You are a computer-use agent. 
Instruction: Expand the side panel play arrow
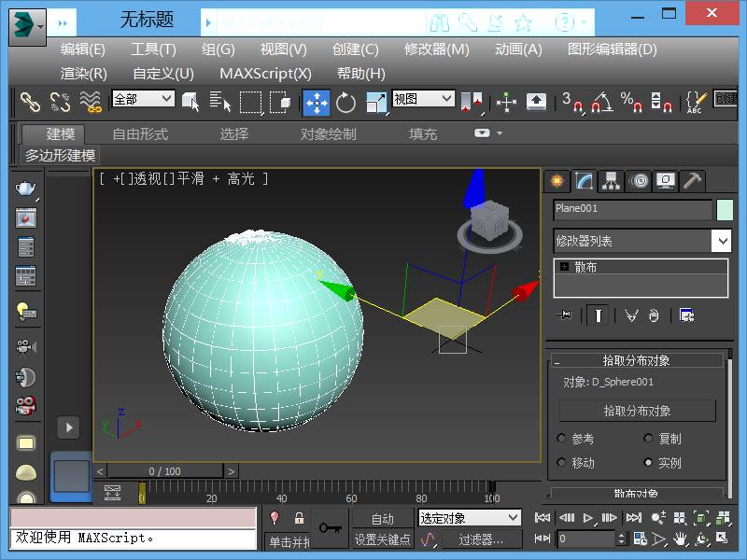point(69,427)
